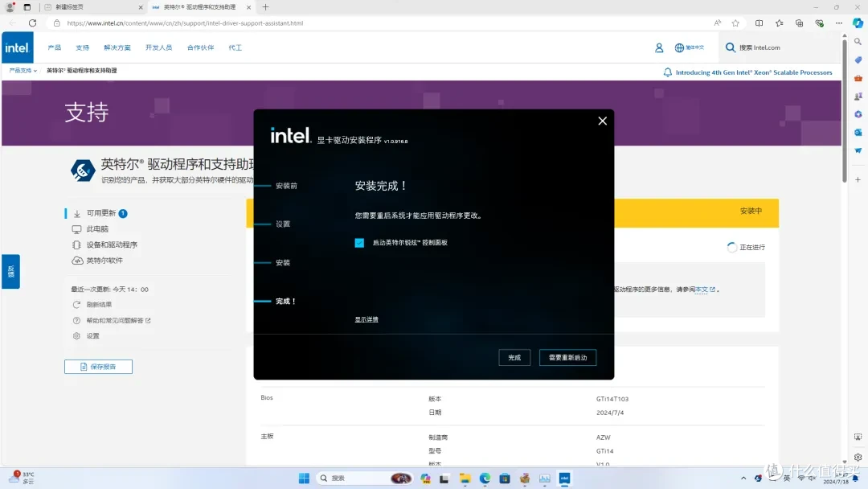This screenshot has height=489, width=868.
Task: Open the Edge sidebar settings gear icon
Action: pos(858,457)
